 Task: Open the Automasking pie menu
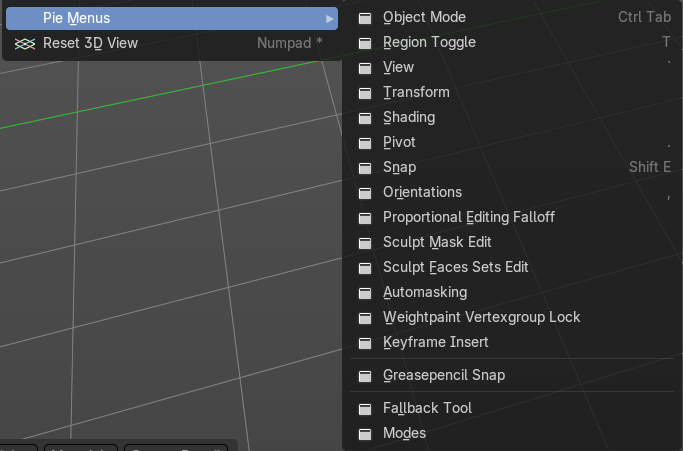point(512,292)
